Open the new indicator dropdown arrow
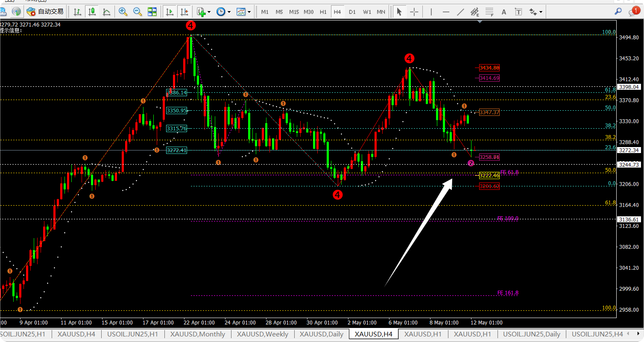 tap(209, 12)
